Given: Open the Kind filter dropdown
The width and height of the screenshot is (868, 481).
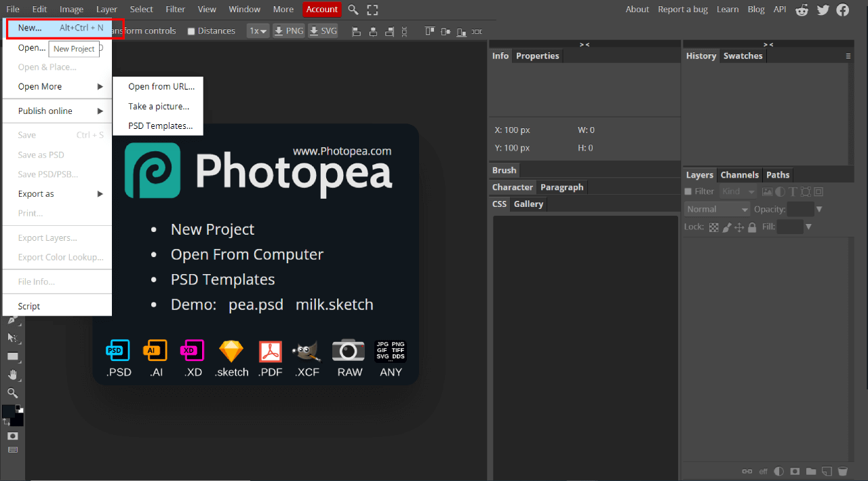Looking at the screenshot, I should click(738, 192).
